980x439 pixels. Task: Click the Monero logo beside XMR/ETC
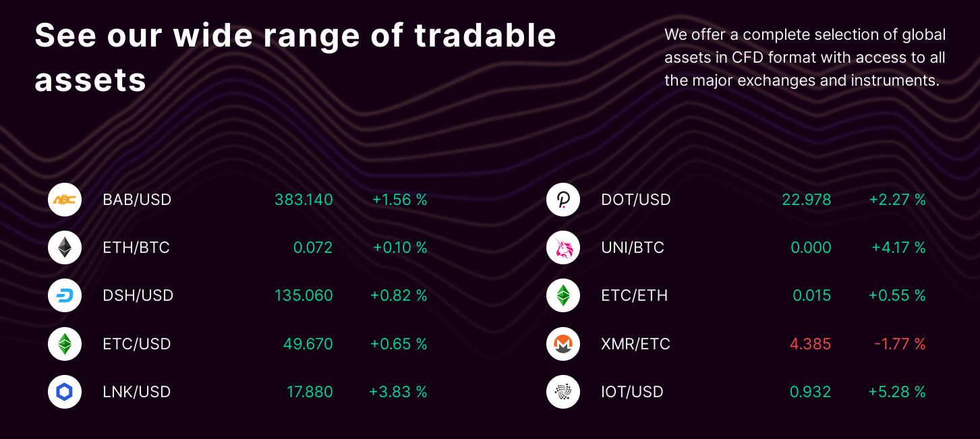tap(563, 343)
